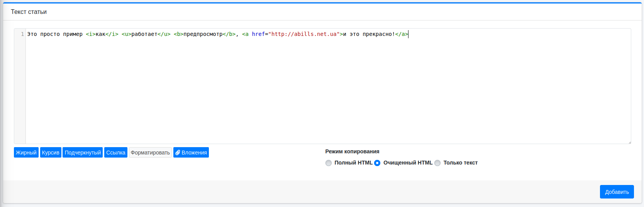Click the text 'и это прекрасно!' in editor
The width and height of the screenshot is (644, 207).
(369, 34)
